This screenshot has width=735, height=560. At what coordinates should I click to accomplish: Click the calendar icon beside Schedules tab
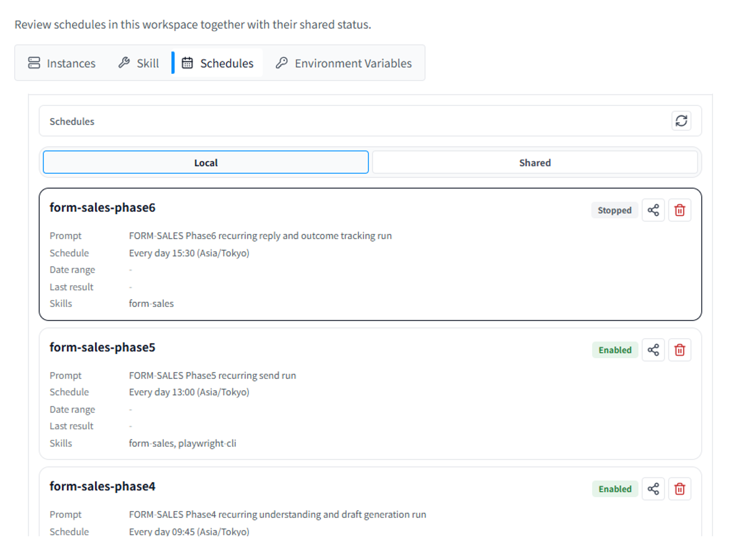click(x=188, y=63)
